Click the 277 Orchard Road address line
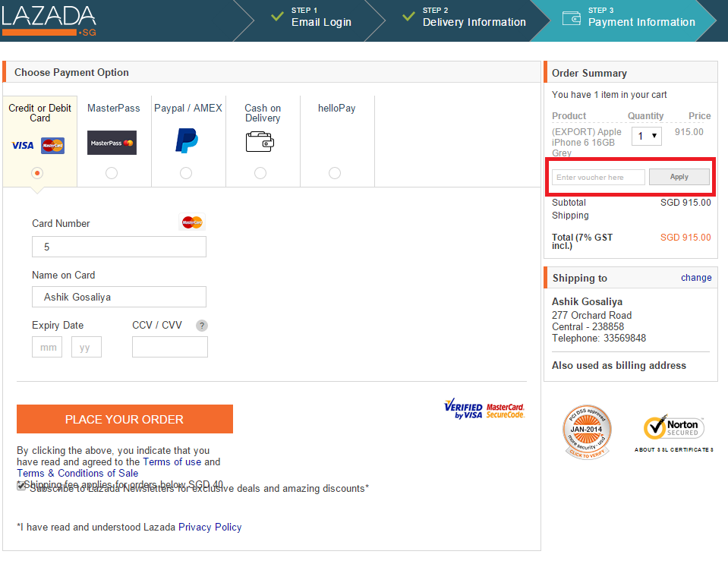The image size is (728, 567). (591, 315)
